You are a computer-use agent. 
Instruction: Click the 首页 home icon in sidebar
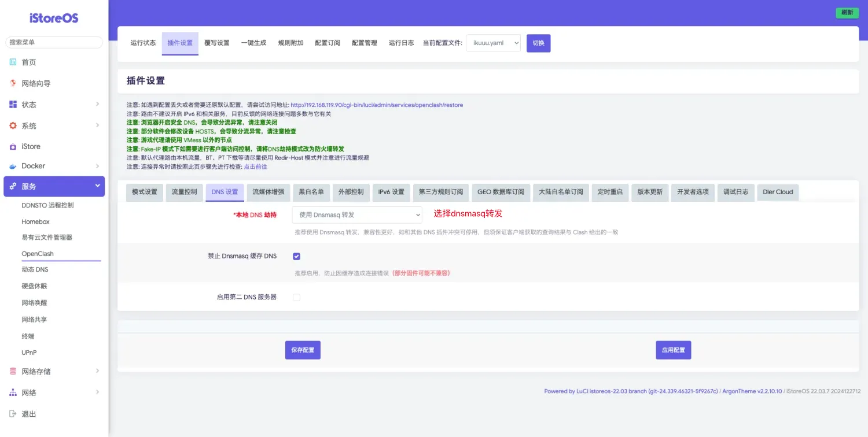coord(13,62)
